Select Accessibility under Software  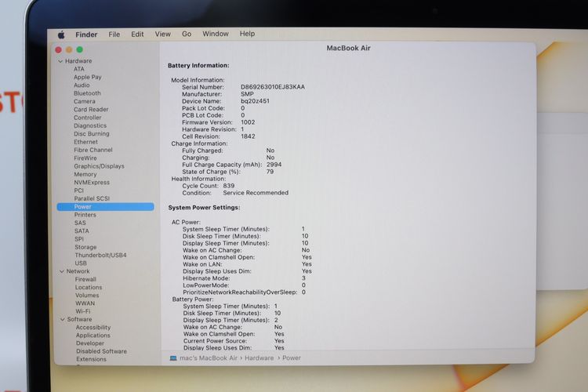pyautogui.click(x=93, y=328)
